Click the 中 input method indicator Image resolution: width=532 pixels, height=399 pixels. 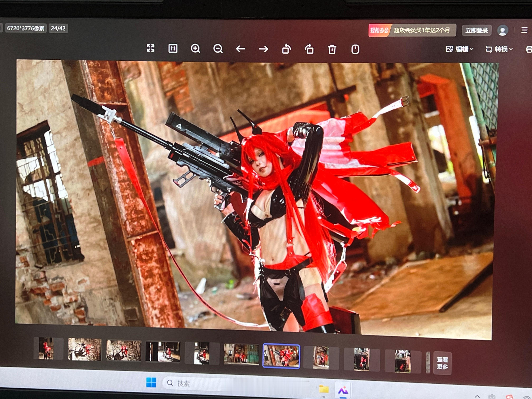[492, 396]
